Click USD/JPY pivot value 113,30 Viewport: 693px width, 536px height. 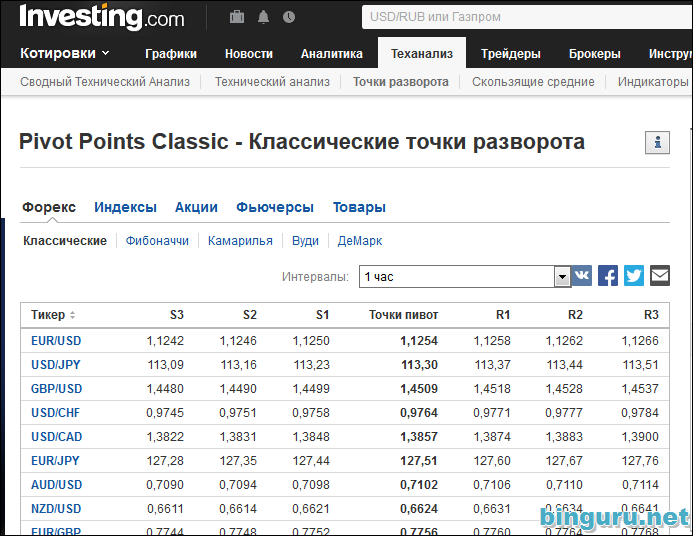click(x=419, y=365)
